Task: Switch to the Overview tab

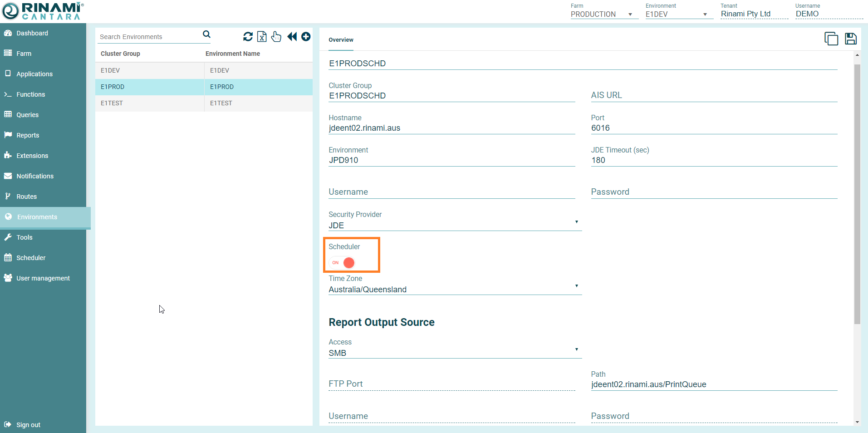Action: (x=341, y=40)
